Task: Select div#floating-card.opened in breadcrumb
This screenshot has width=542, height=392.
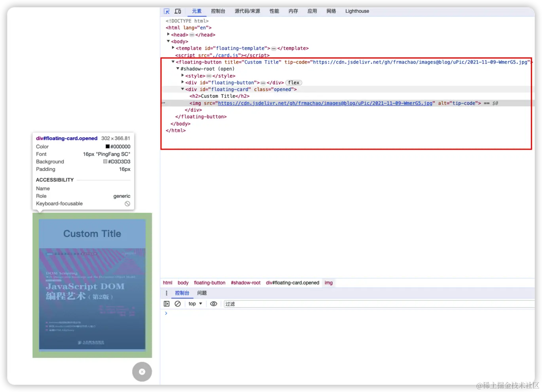Action: click(x=292, y=283)
